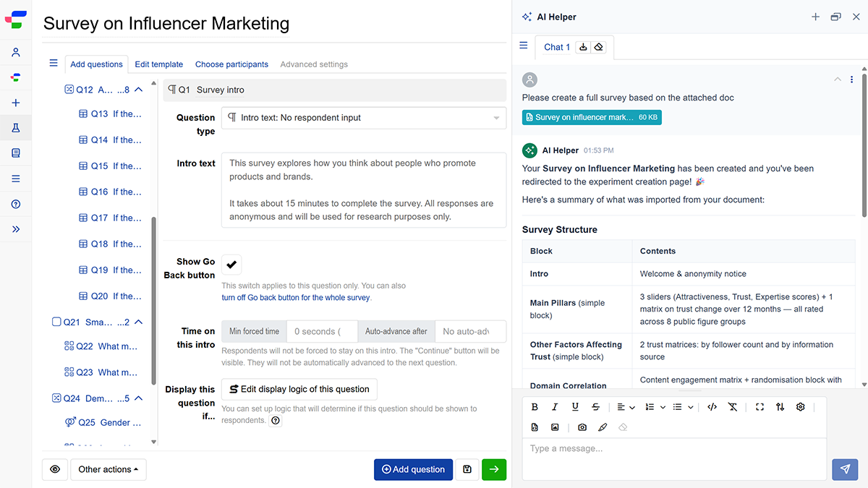
Task: Toggle the Show Go Back button checkbox
Action: point(231,265)
